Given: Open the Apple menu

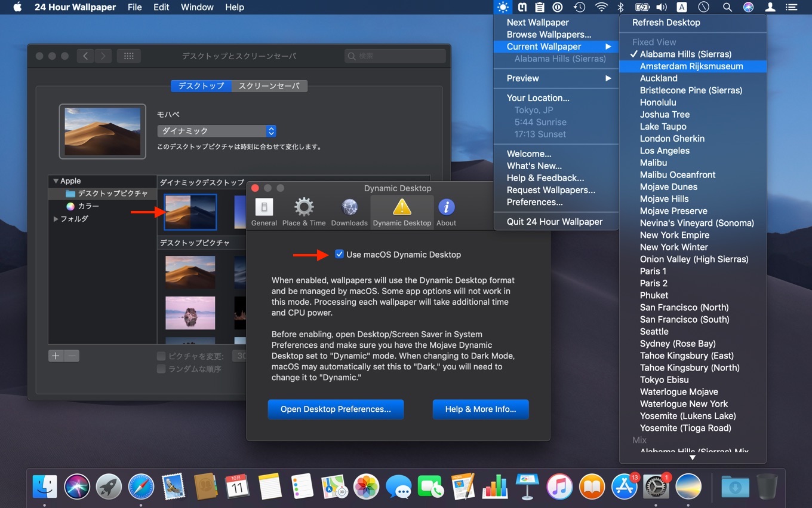Looking at the screenshot, I should coord(17,7).
